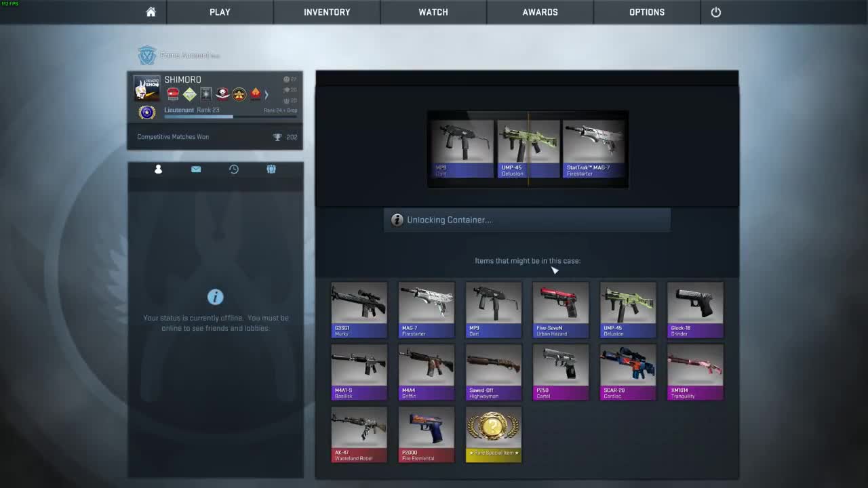Click the Unlocking Container info icon

(x=397, y=220)
